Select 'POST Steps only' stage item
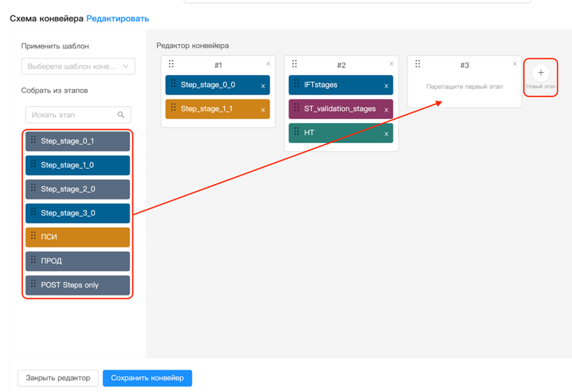 pyautogui.click(x=78, y=285)
